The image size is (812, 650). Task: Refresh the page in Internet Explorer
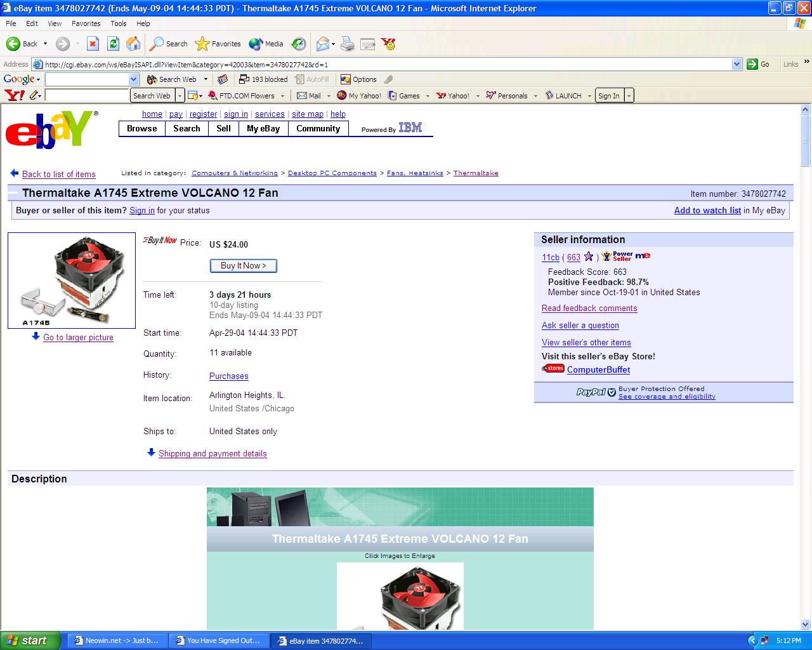[113, 44]
